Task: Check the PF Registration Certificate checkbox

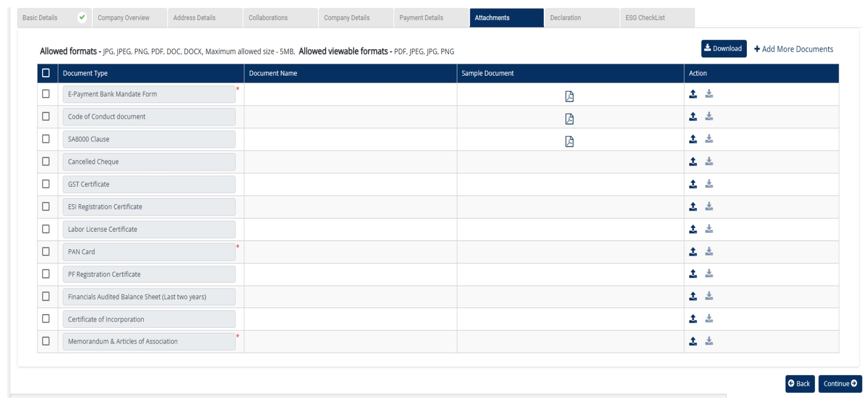Action: 46,274
